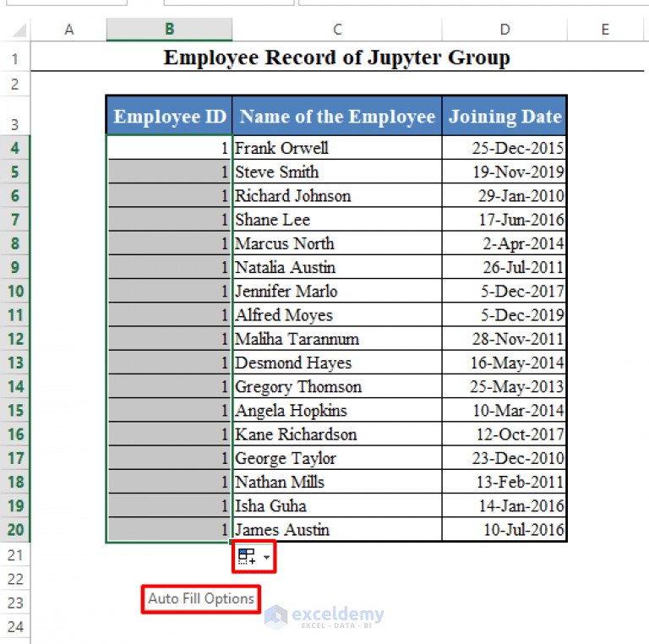Select column D header

coord(504,30)
